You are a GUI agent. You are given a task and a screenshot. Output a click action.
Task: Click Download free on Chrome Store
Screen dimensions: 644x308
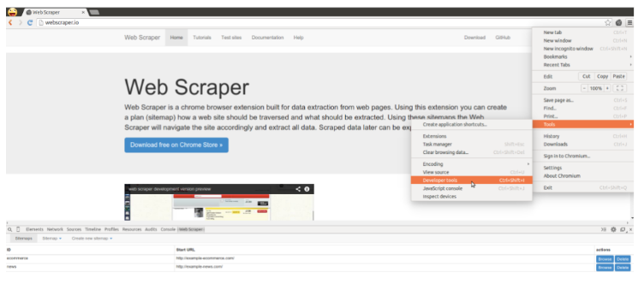[176, 145]
